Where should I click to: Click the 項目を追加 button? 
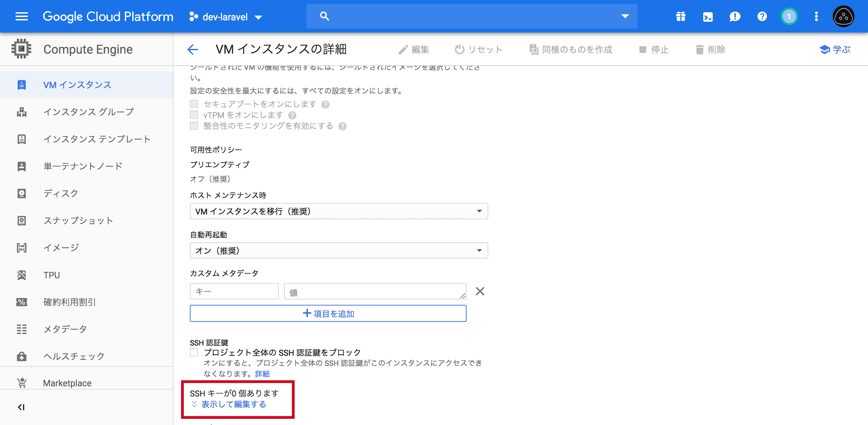pos(328,313)
